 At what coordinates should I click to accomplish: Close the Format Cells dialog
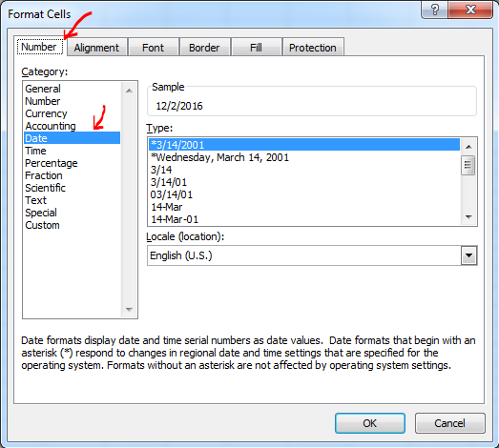[x=470, y=10]
